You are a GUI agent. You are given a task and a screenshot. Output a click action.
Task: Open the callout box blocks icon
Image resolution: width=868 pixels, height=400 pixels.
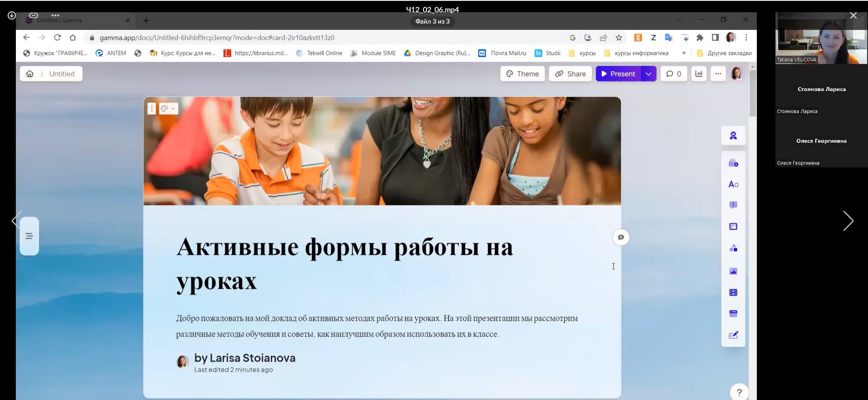(733, 205)
